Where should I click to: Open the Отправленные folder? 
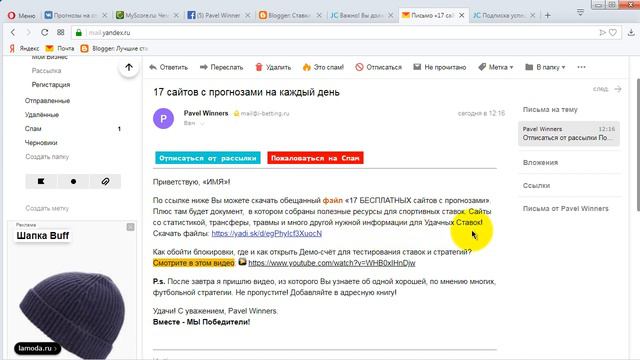pyautogui.click(x=47, y=100)
